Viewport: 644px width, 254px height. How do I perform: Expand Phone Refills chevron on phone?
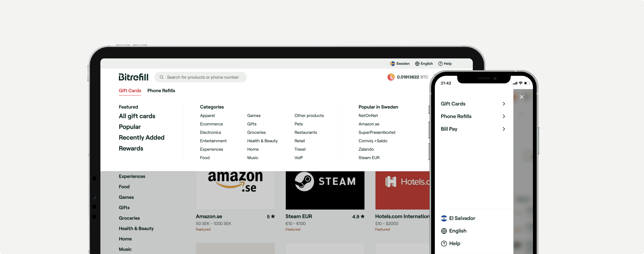tap(504, 117)
